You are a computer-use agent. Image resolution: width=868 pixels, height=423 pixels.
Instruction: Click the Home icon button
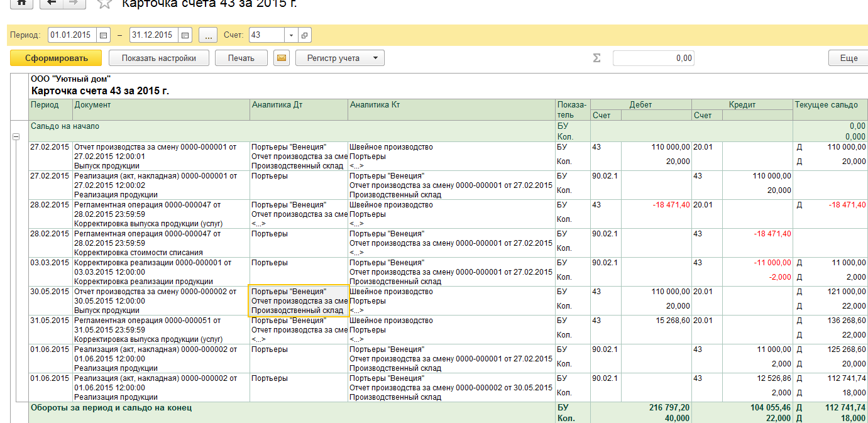point(22,3)
